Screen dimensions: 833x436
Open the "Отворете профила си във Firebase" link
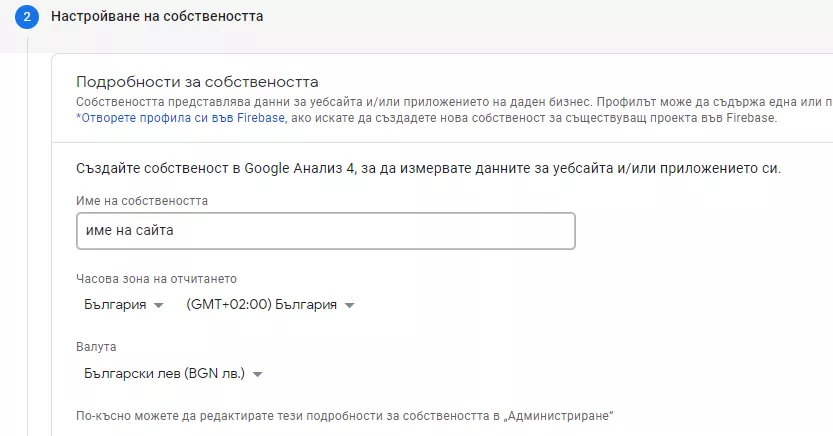(181, 118)
